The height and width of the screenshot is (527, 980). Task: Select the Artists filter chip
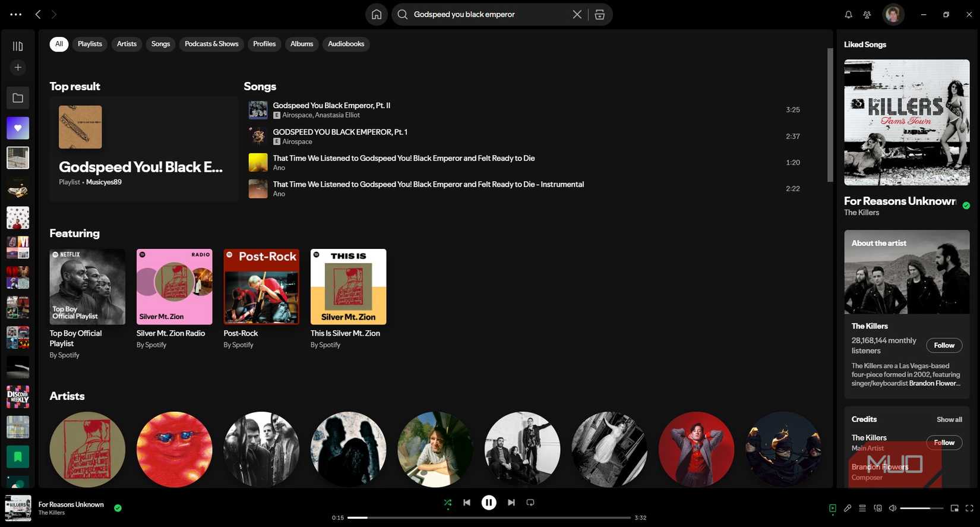point(127,44)
